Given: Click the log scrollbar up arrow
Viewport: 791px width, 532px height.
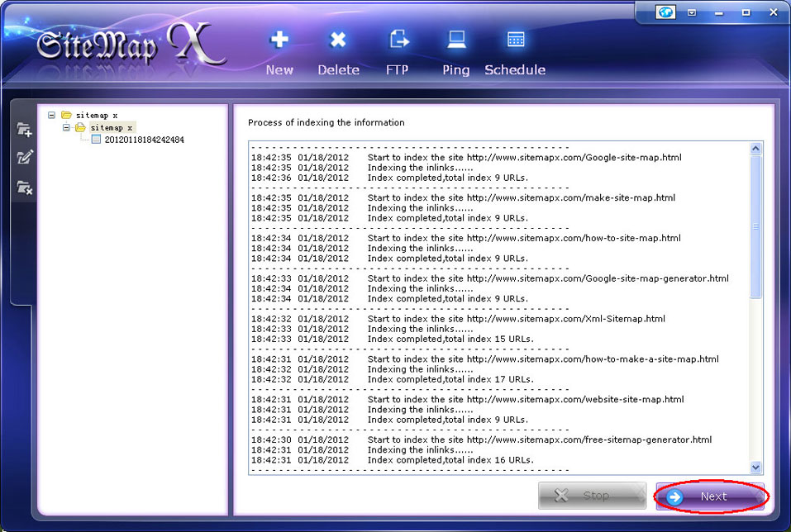Looking at the screenshot, I should (755, 148).
